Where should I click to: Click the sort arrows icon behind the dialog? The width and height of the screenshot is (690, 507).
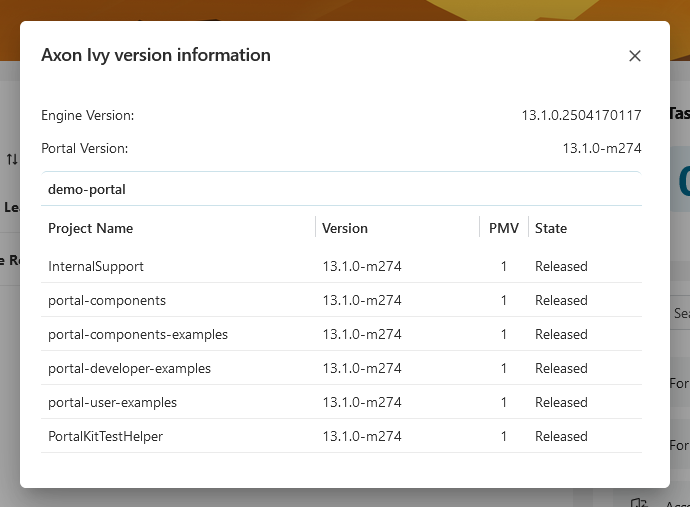[12, 159]
